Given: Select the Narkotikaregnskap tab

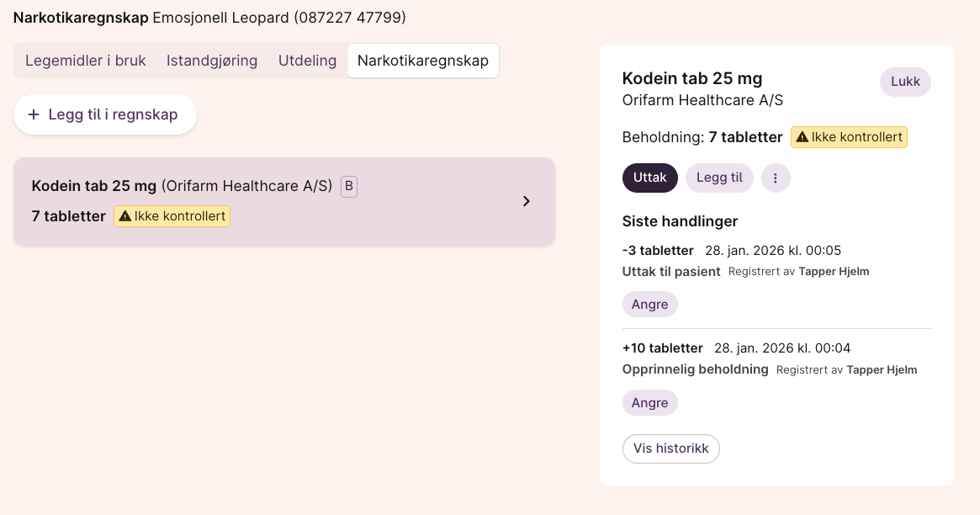Looking at the screenshot, I should pyautogui.click(x=423, y=61).
